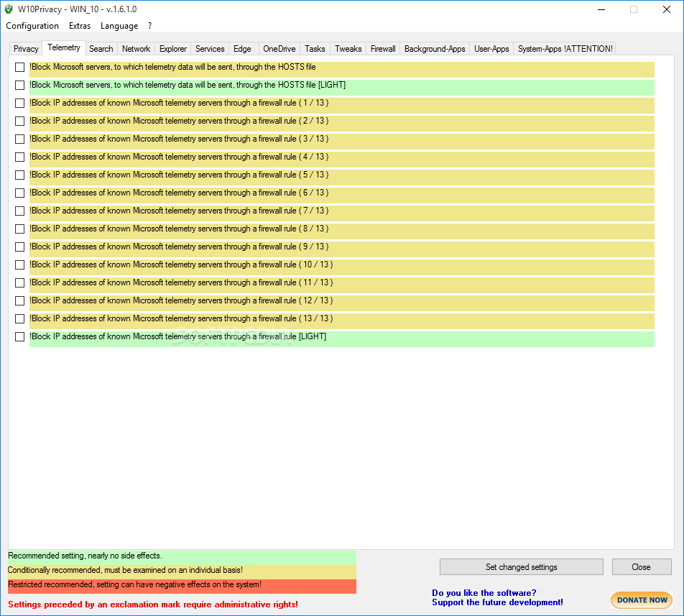Enable blocking telemetry servers through HOSTS file
684x616 pixels.
(19, 67)
